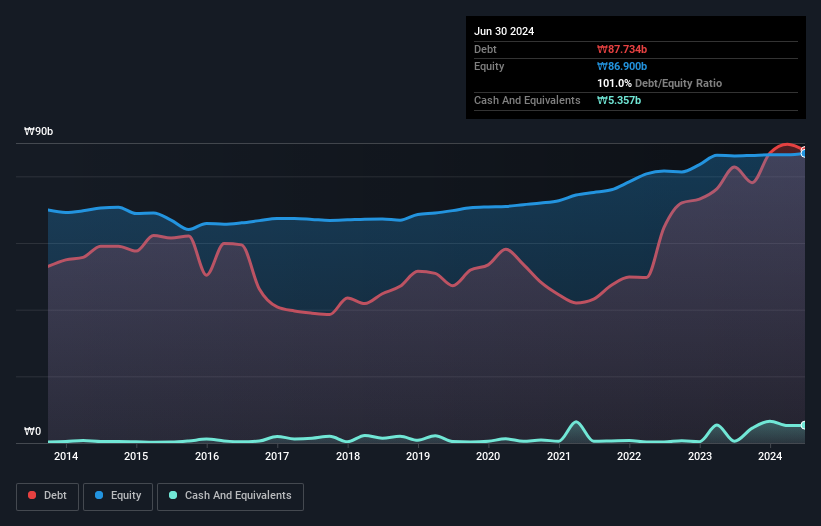This screenshot has height=526, width=821.
Task: Click the teal Cash And Equivalents legend dot
Action: 173,495
